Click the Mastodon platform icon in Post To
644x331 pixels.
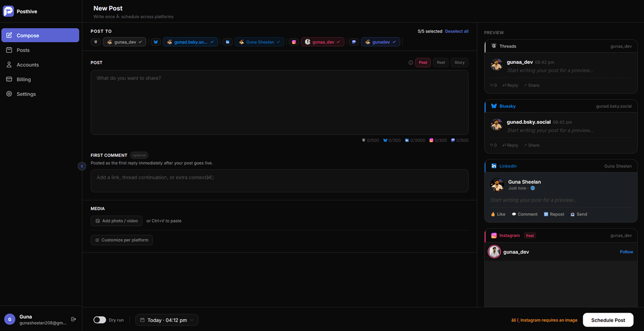click(x=354, y=42)
